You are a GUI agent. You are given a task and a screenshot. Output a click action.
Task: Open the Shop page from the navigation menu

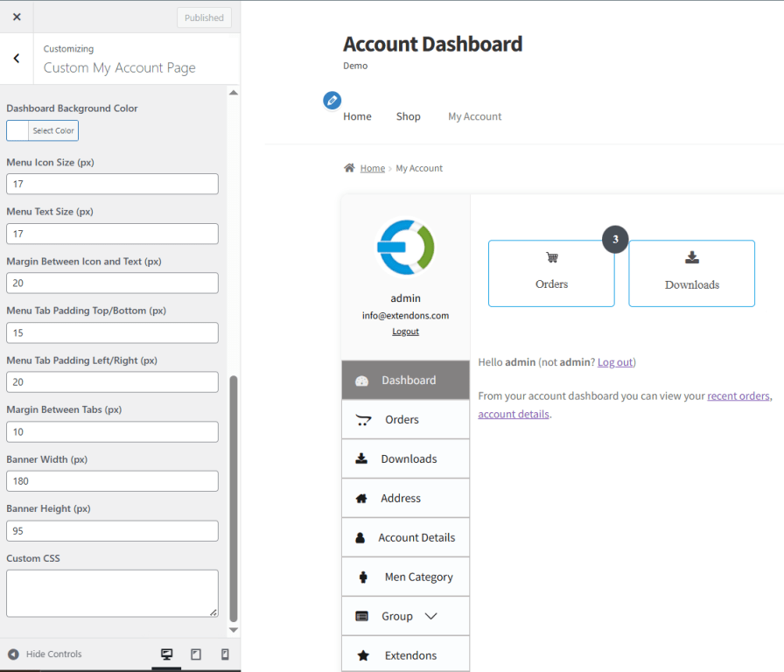(408, 115)
